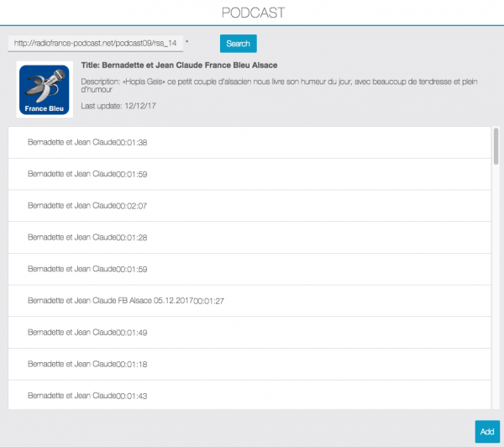Image resolution: width=504 pixels, height=447 pixels.
Task: Select the second episode lasting 00:01:59
Action: coord(87,269)
